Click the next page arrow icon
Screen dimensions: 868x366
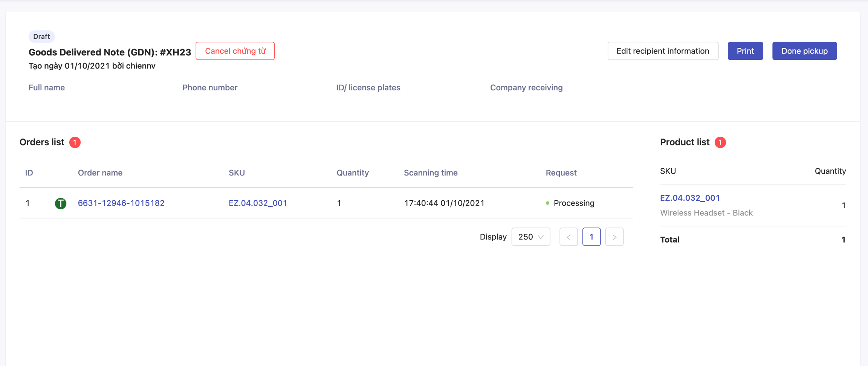pos(614,237)
